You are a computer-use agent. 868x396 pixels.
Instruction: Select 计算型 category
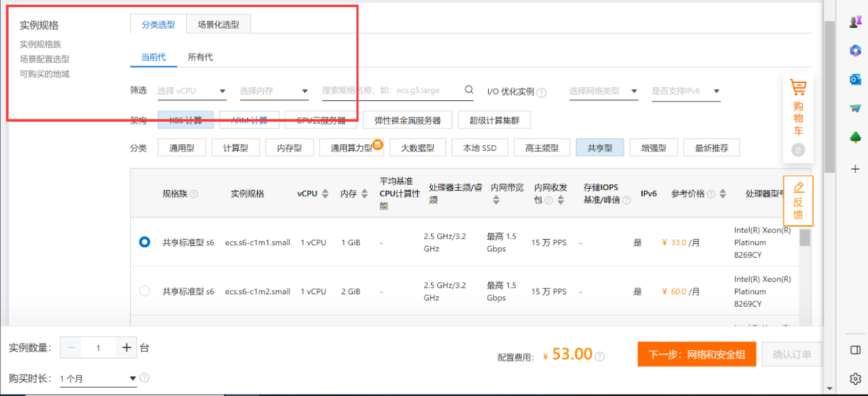coord(236,148)
